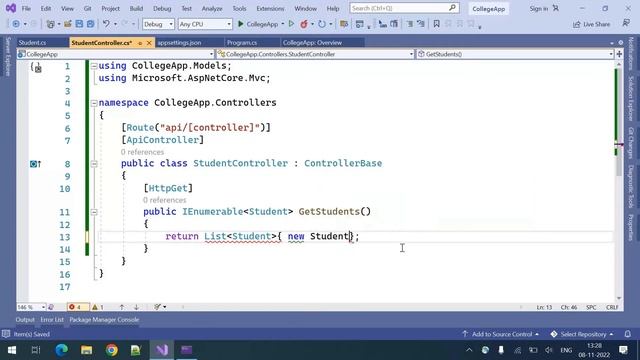Click the Visual Studio logo icon
This screenshot has height=360, width=640.
point(11,8)
